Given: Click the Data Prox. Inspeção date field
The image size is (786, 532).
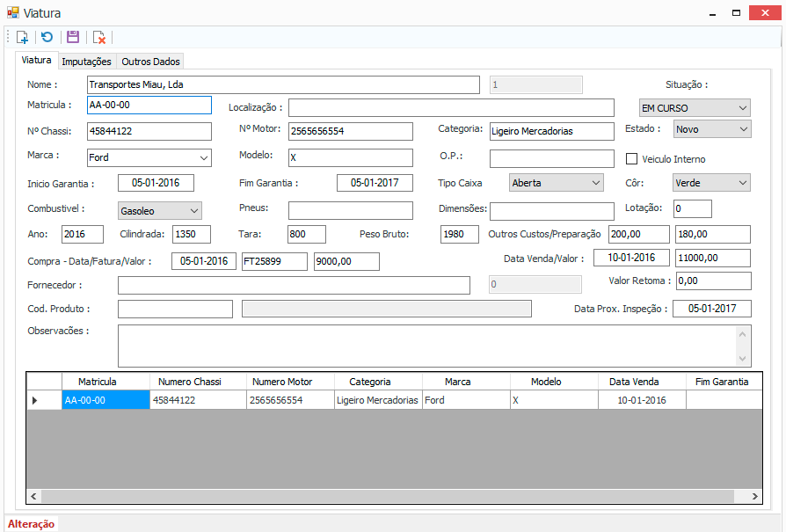Looking at the screenshot, I should [712, 309].
